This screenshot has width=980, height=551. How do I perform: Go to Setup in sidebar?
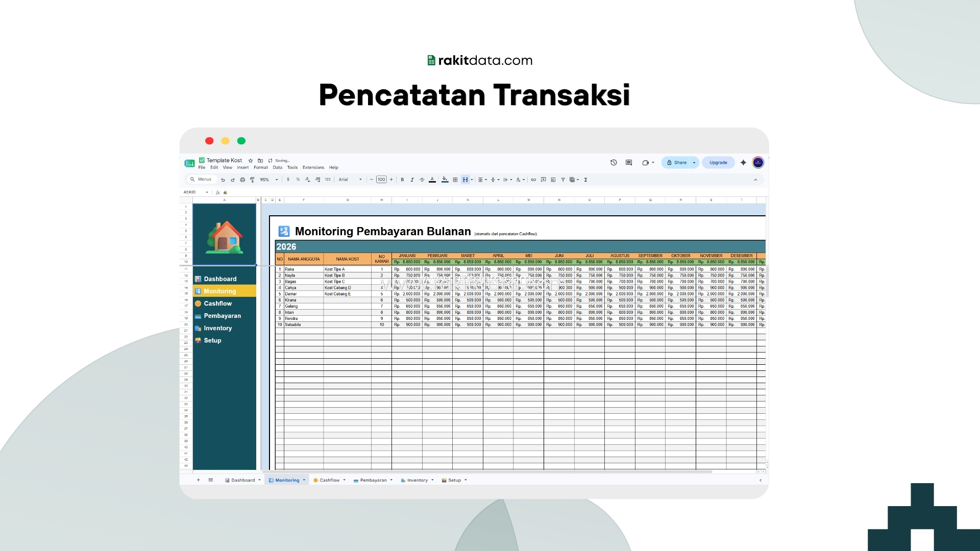click(212, 340)
